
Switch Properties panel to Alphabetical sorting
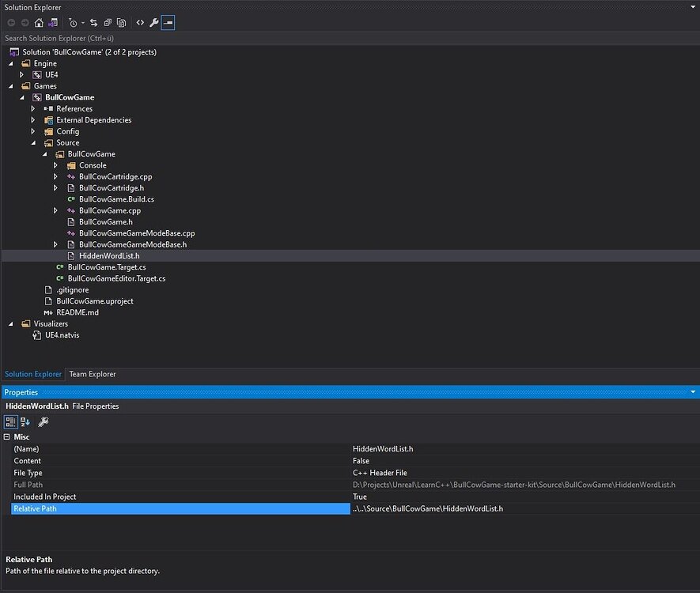(25, 422)
